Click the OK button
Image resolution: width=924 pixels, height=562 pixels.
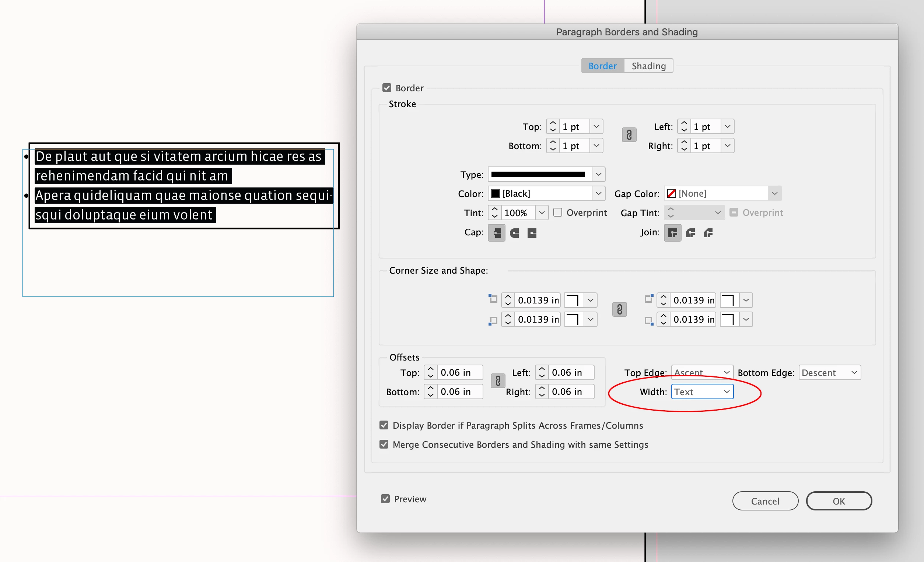click(x=839, y=501)
